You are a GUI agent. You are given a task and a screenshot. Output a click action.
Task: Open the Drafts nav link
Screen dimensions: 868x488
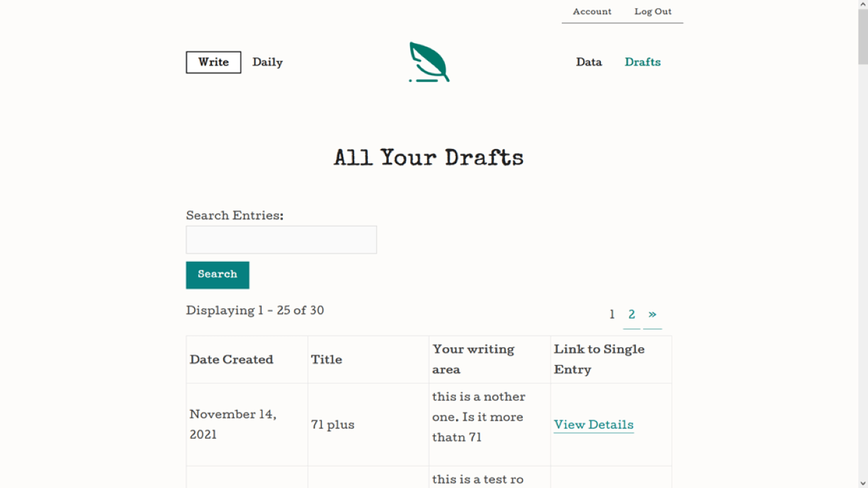pos(642,62)
